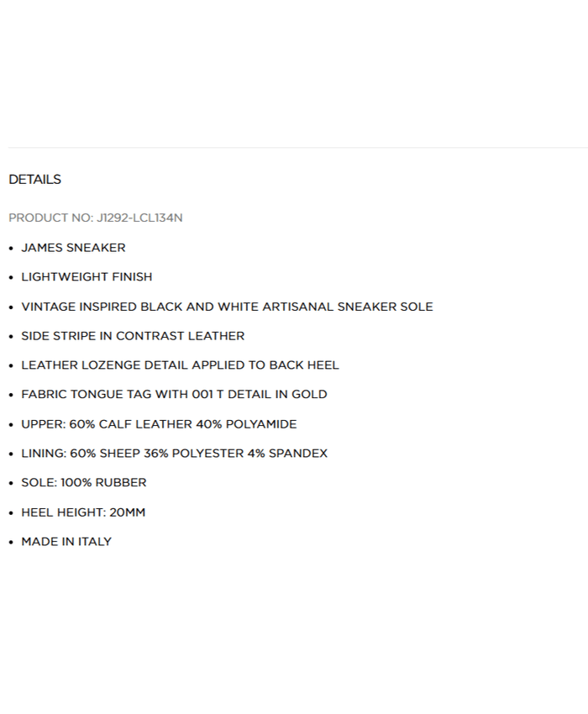Click the side stripe in contrast leather line
The image size is (588, 714).
click(133, 336)
